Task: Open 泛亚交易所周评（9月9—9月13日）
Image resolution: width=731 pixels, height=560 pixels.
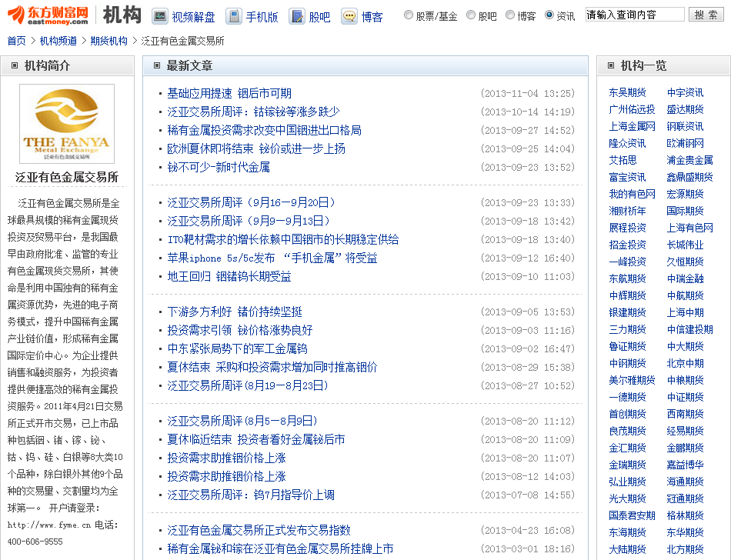Action: pos(249,221)
